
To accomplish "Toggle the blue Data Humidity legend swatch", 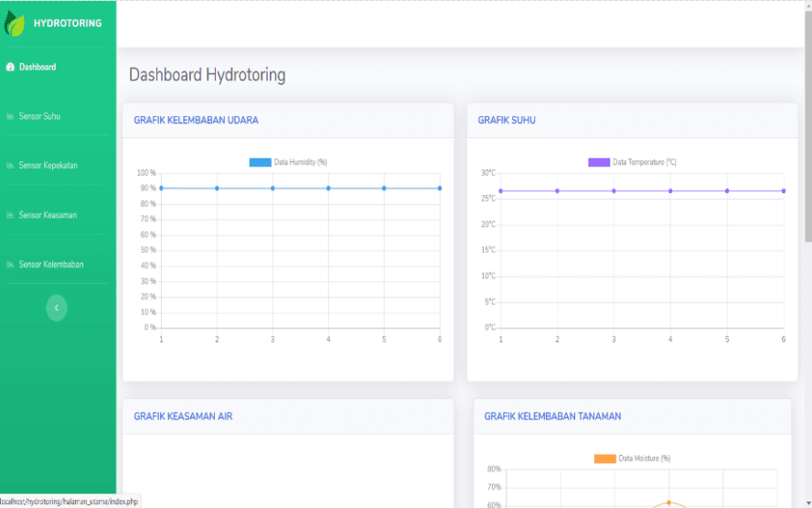I will (x=260, y=162).
